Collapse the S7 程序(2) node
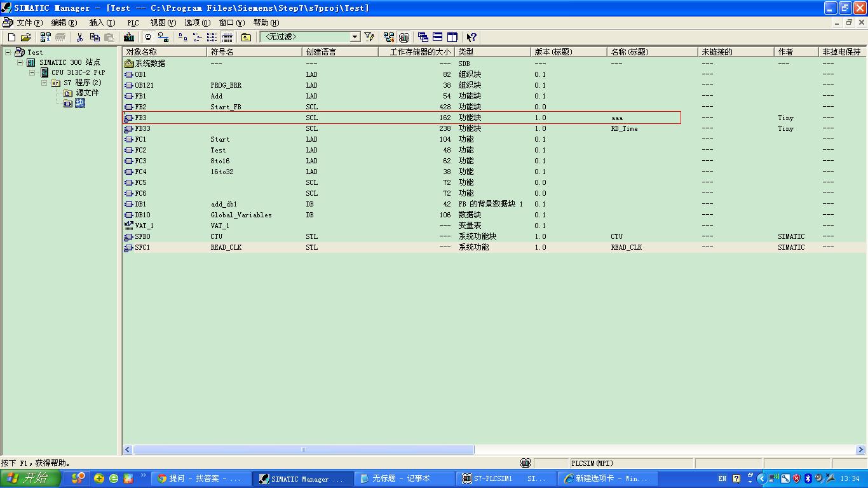Viewport: 868px width, 488px height. (44, 83)
